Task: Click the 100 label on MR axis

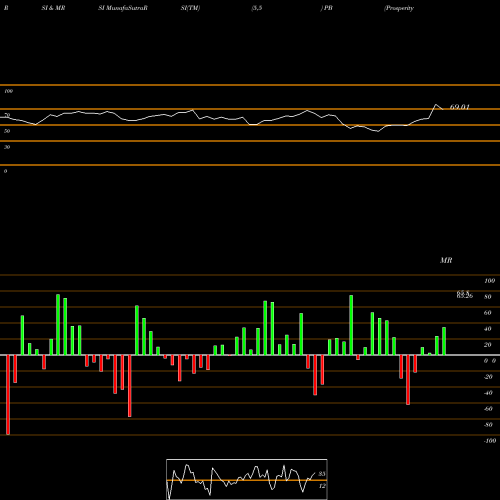Action: pyautogui.click(x=489, y=281)
